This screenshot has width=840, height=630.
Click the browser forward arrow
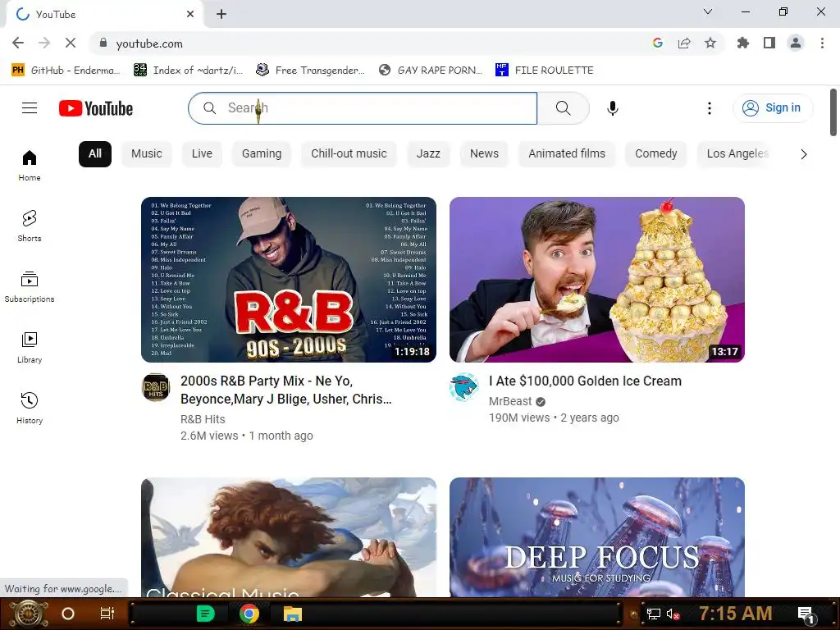coord(44,43)
